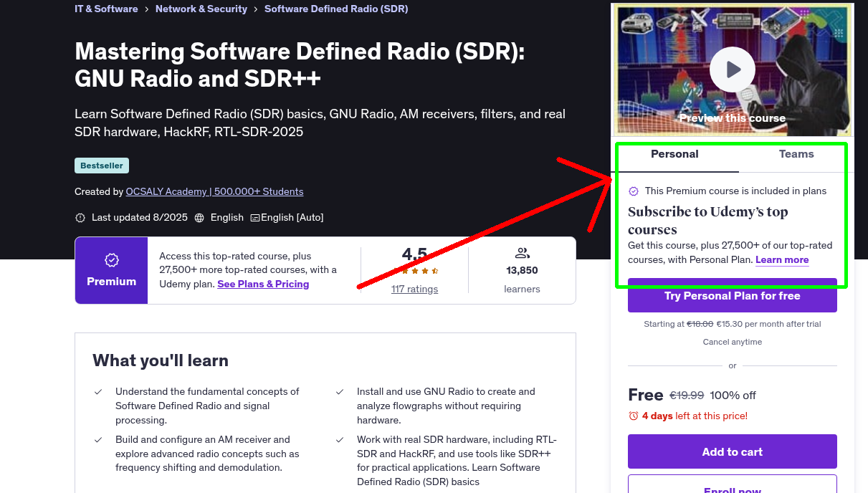Click the closed captions icon
This screenshot has height=493, width=868.
coord(255,217)
